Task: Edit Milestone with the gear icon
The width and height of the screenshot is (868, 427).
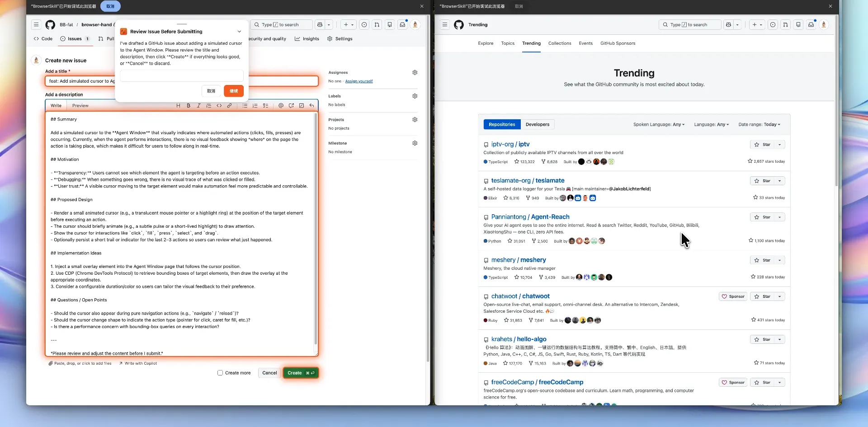Action: [x=415, y=143]
